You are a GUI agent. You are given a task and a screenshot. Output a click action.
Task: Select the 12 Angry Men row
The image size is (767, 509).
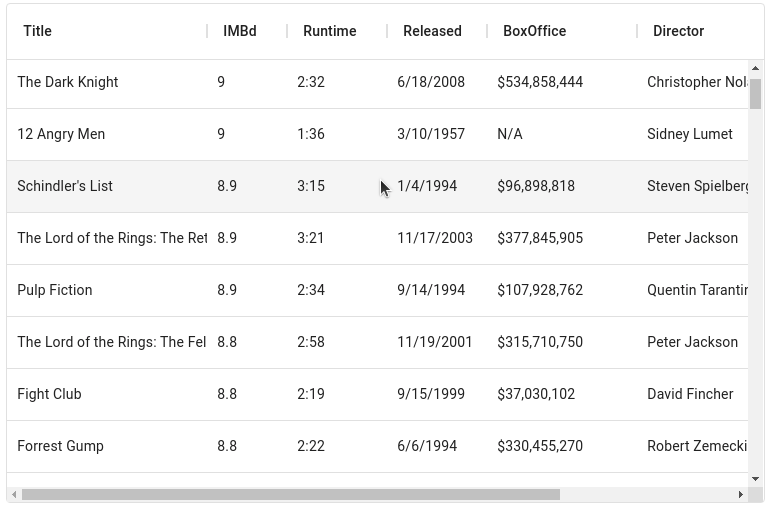pyautogui.click(x=61, y=134)
